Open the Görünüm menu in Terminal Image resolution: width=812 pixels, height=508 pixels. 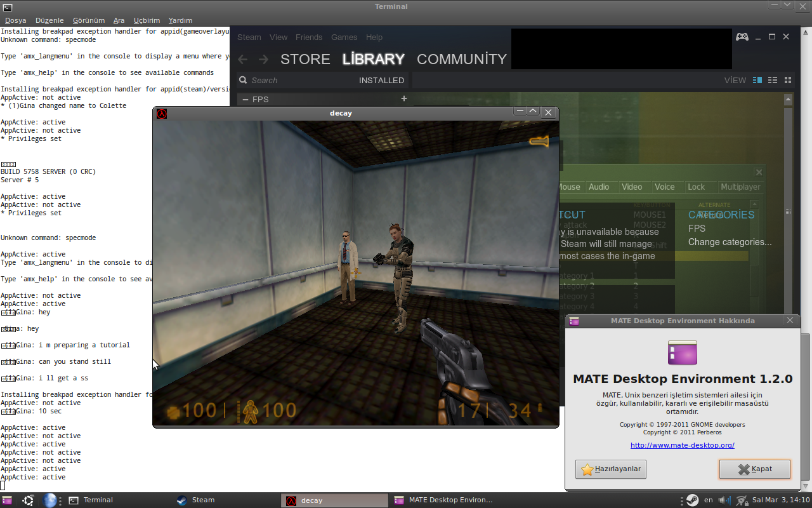click(89, 20)
